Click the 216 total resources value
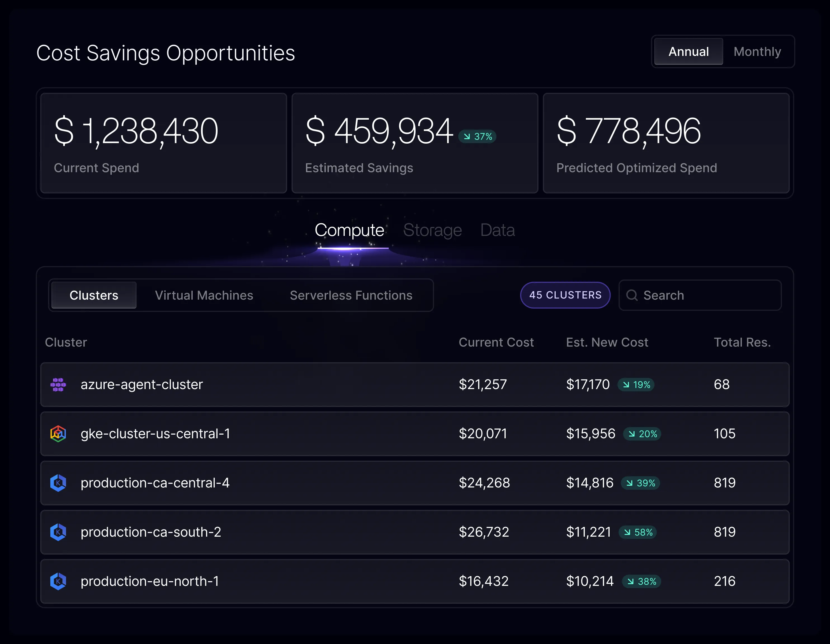830x644 pixels. pyautogui.click(x=725, y=581)
